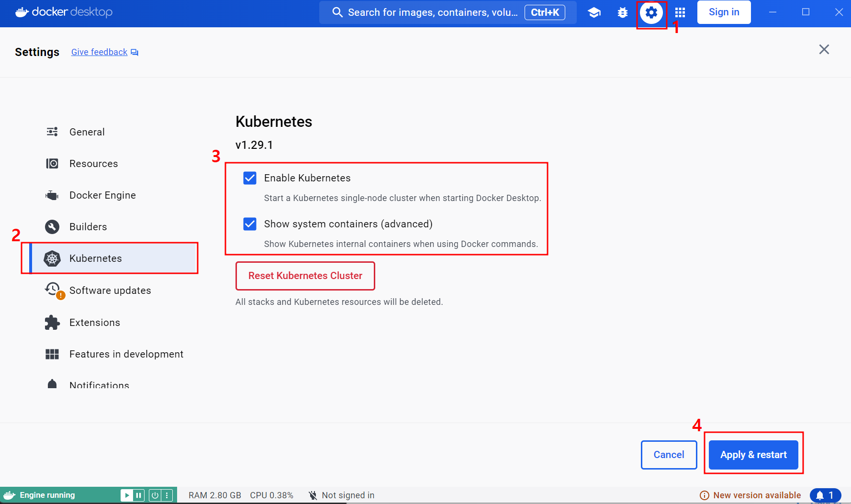Maximize the Docker Desktop window
This screenshot has height=504, width=851.
click(806, 12)
